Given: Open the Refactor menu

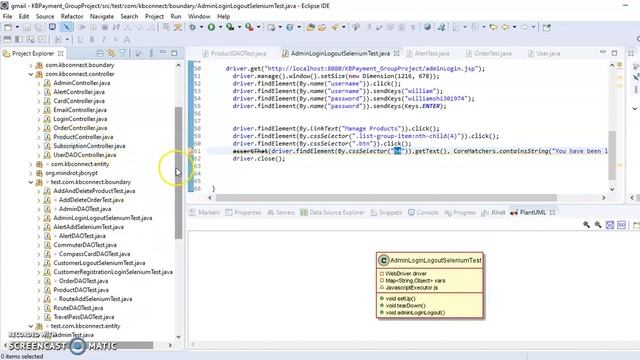Looking at the screenshot, I should [72, 16].
